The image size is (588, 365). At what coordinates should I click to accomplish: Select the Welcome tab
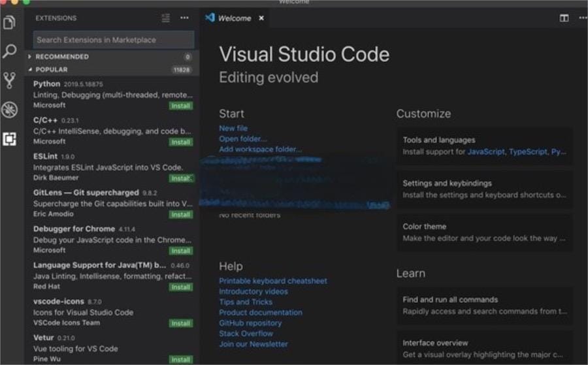234,18
